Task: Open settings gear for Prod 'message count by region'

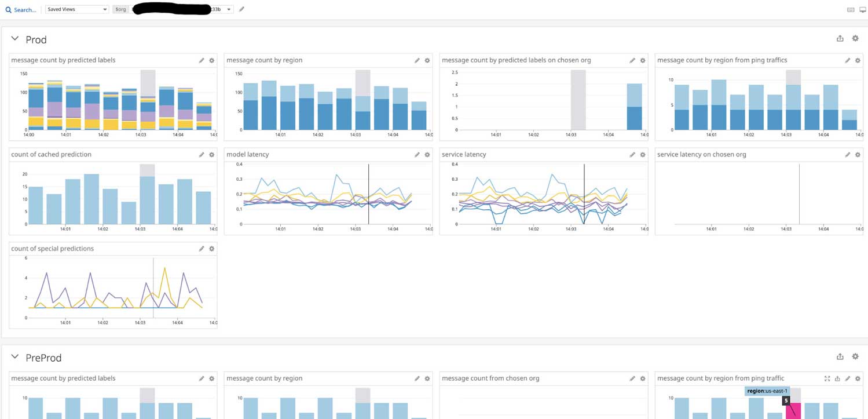Action: (x=427, y=60)
